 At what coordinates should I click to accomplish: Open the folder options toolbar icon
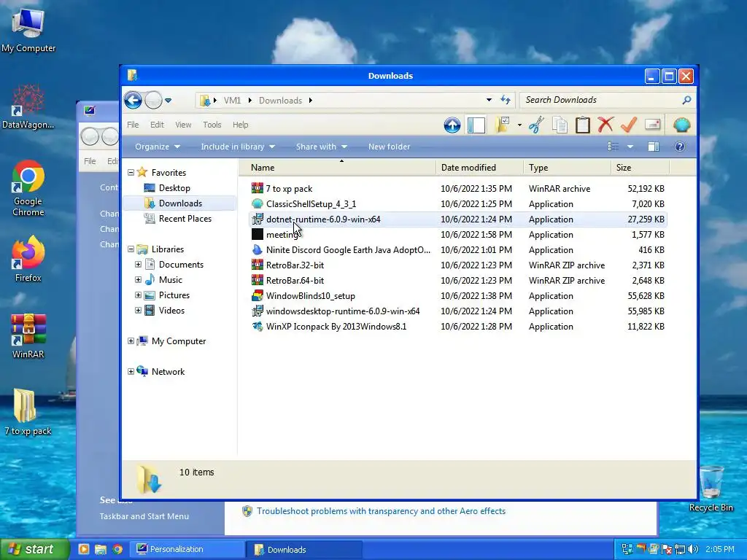502,125
